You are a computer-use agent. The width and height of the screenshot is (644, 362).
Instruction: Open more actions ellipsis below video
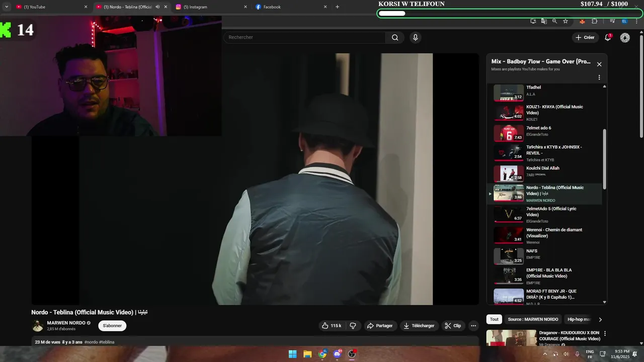[473, 326]
